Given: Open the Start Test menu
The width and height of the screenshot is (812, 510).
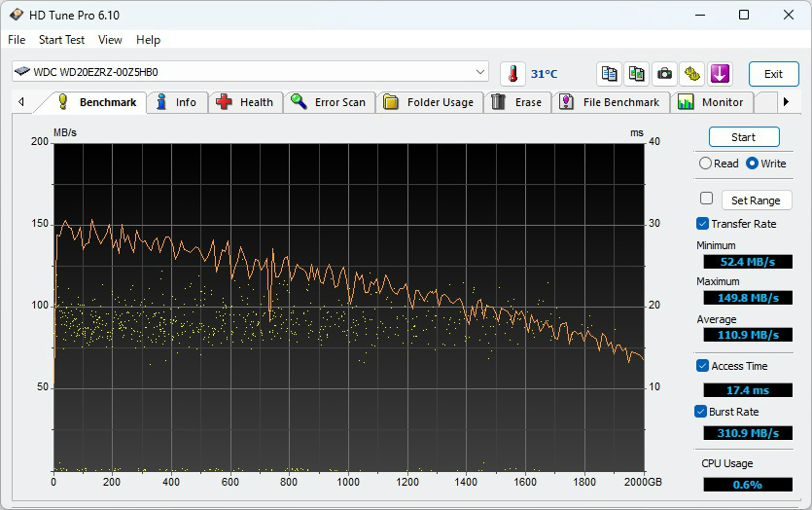Looking at the screenshot, I should pyautogui.click(x=61, y=40).
